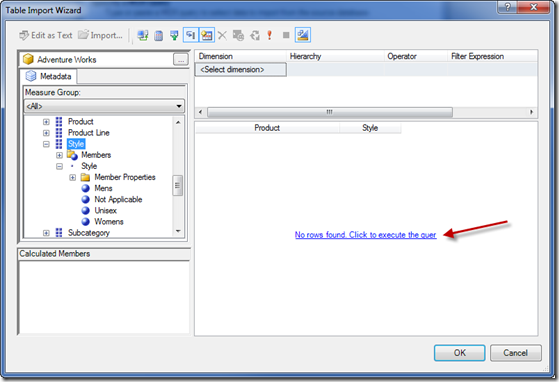Click the red exclamation Execute Query icon
Viewport: 559px width, 382px height.
pyautogui.click(x=270, y=35)
